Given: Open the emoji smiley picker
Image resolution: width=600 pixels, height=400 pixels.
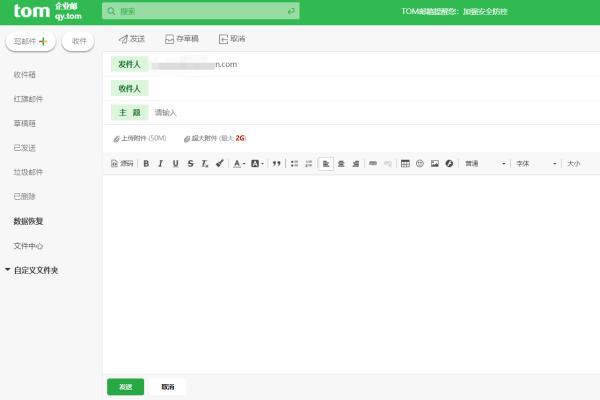Looking at the screenshot, I should click(420, 164).
